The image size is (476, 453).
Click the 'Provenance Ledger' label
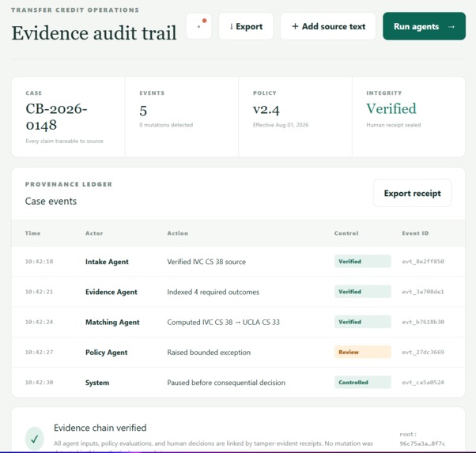click(x=69, y=184)
